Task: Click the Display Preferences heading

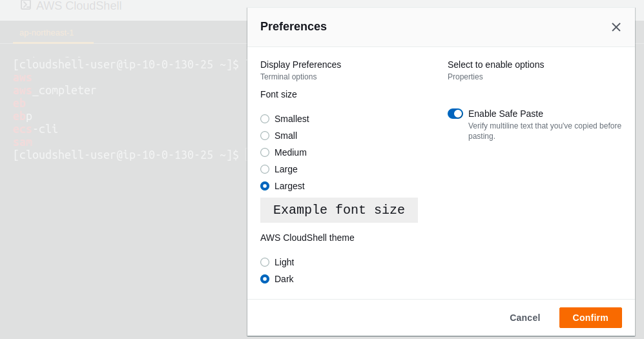Action: coord(300,65)
